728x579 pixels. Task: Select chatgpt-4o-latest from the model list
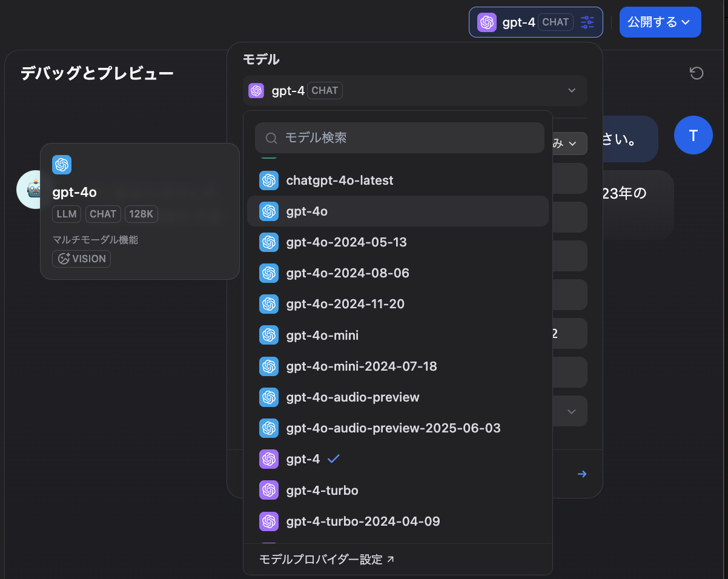(339, 180)
